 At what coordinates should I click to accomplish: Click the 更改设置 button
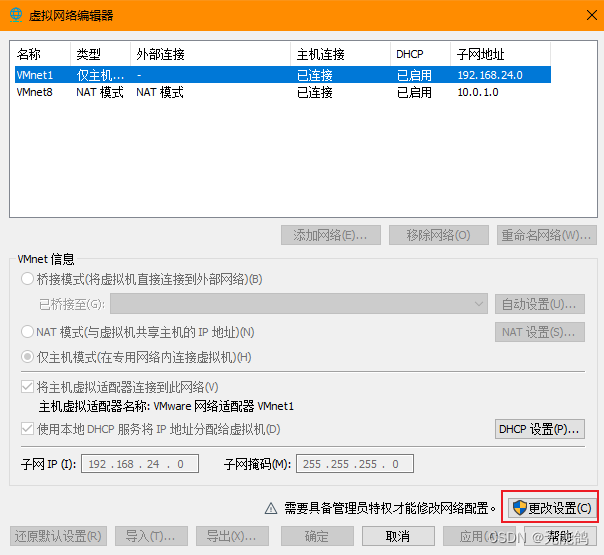pyautogui.click(x=552, y=508)
